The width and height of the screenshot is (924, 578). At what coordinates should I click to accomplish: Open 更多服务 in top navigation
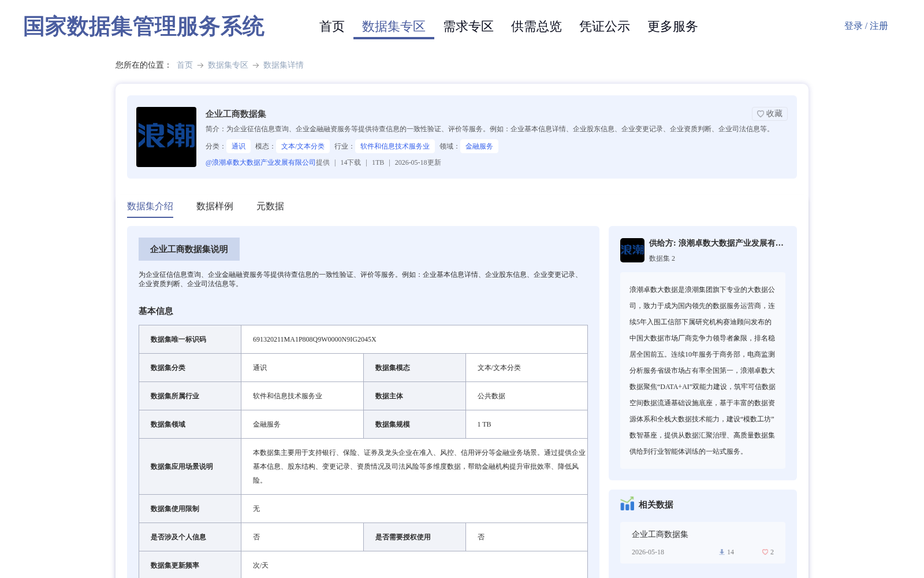click(x=673, y=27)
